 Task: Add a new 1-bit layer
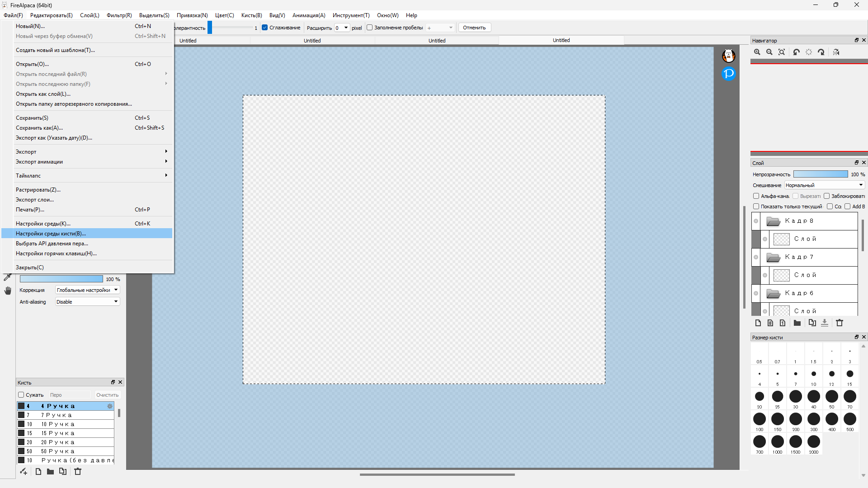click(783, 323)
